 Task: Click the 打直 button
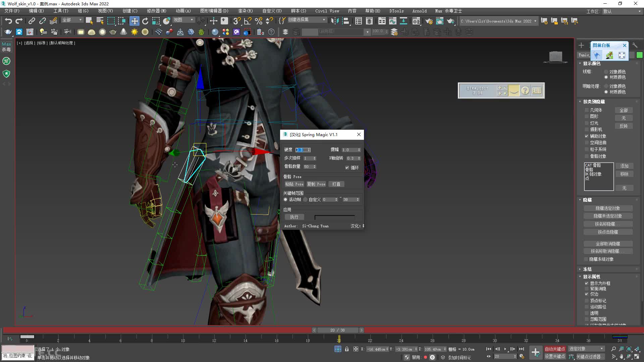coord(336,184)
